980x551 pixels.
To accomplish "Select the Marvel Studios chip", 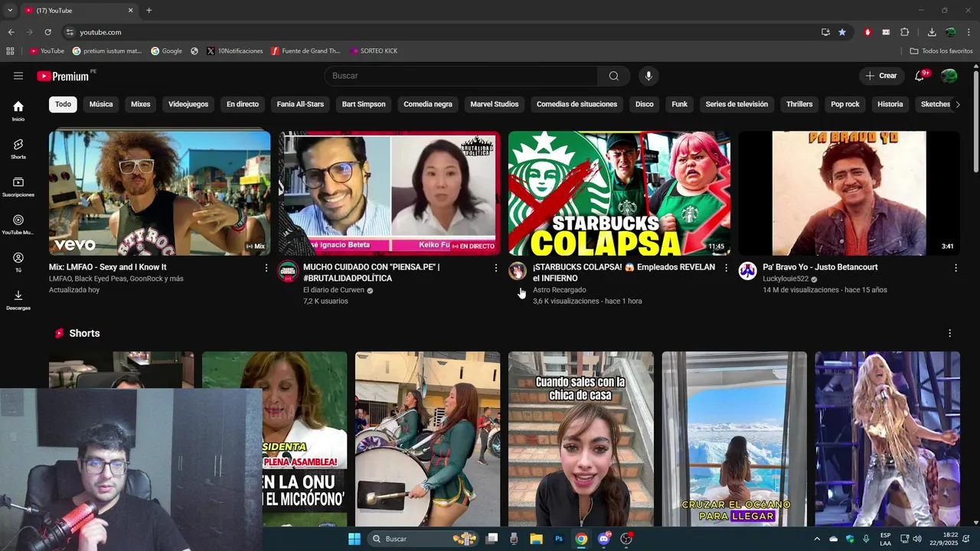I will click(495, 104).
